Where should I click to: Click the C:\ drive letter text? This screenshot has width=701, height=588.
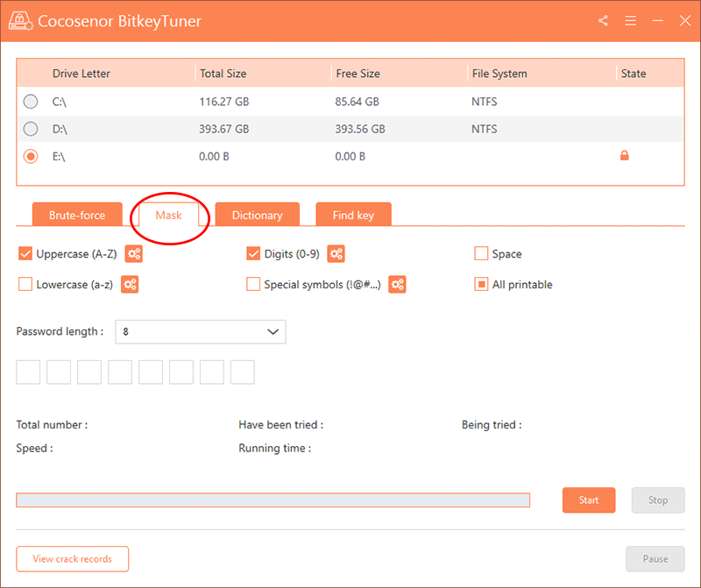59,102
